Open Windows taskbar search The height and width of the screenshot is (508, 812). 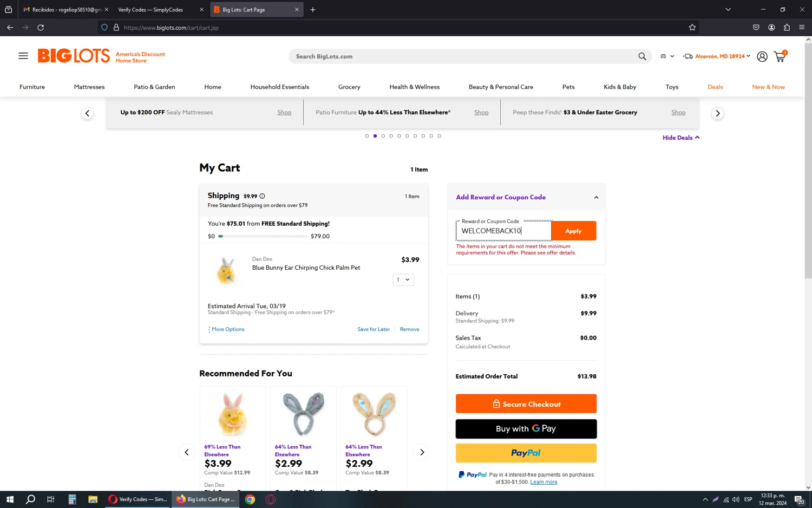pyautogui.click(x=30, y=499)
